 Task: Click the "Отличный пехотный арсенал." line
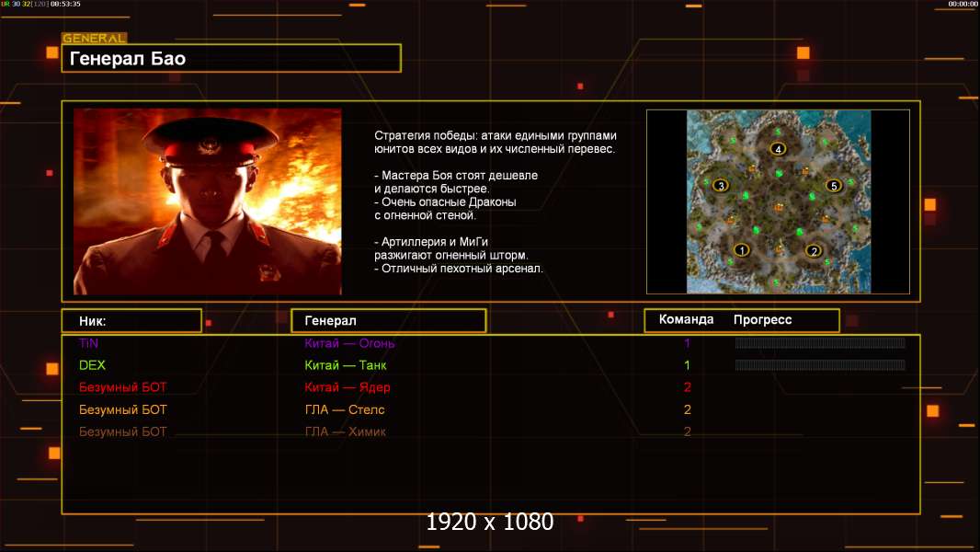coord(459,269)
